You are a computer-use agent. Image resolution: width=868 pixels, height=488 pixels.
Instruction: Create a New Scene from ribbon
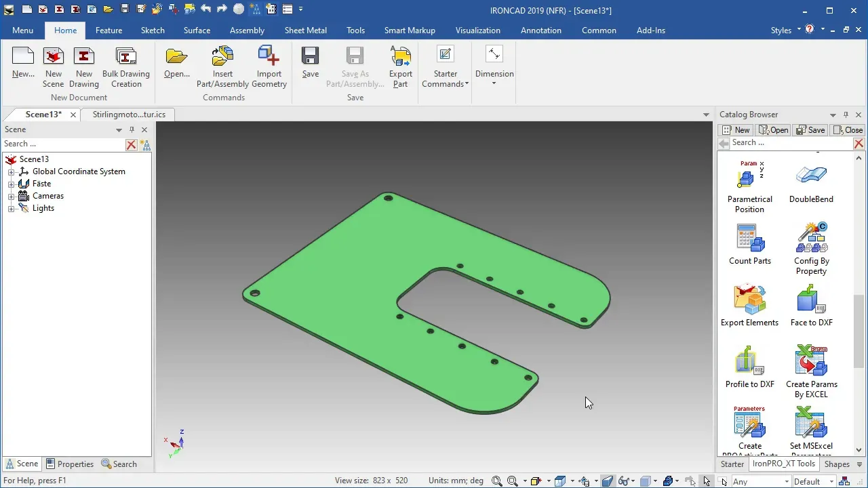coord(53,67)
